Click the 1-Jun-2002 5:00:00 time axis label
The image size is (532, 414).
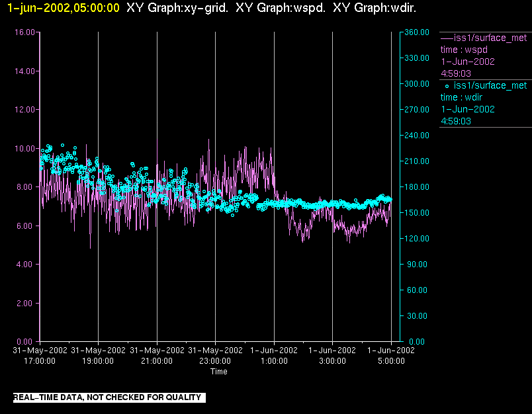391,355
